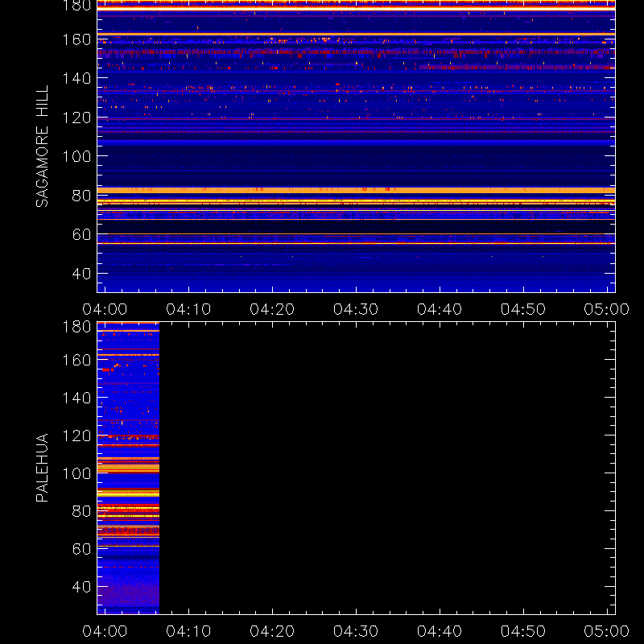The height and width of the screenshot is (644, 644).
Task: Select the 04:30 tick label under Sagamore Hill
Action: [356, 309]
